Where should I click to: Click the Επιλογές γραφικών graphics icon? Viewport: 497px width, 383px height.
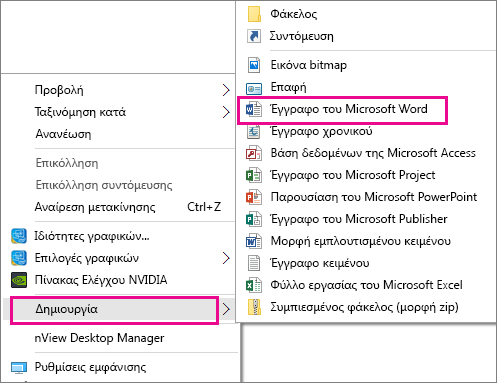[x=19, y=258]
